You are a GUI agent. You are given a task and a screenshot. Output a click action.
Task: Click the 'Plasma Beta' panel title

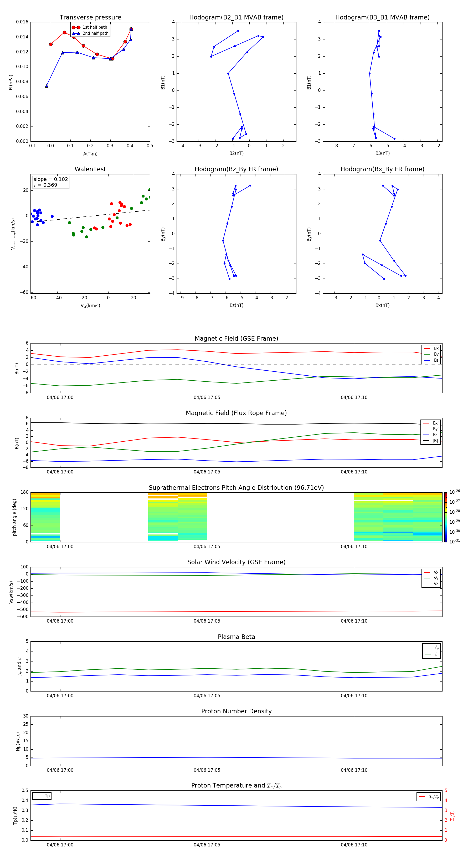236,637
